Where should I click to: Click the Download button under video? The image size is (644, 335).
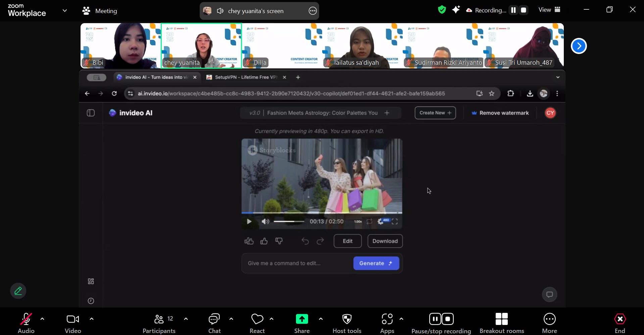click(x=385, y=241)
